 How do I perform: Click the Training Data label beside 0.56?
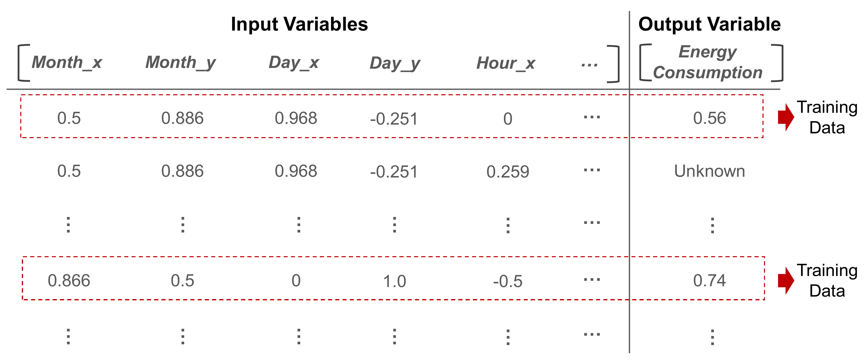coord(827,117)
